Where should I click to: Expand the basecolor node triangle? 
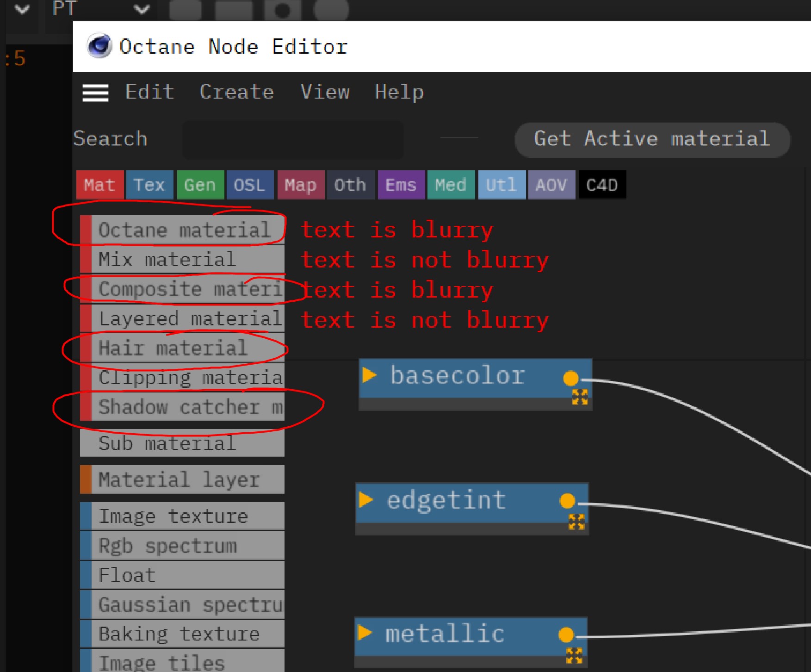point(369,374)
